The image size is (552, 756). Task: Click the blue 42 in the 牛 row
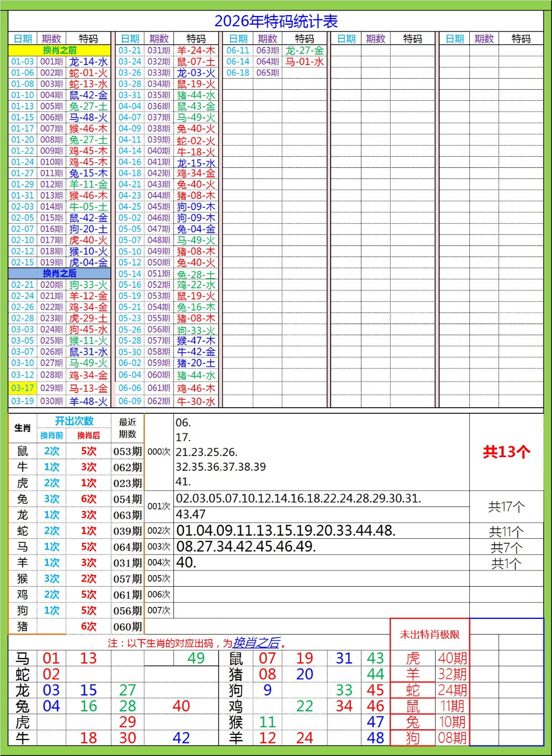[181, 738]
